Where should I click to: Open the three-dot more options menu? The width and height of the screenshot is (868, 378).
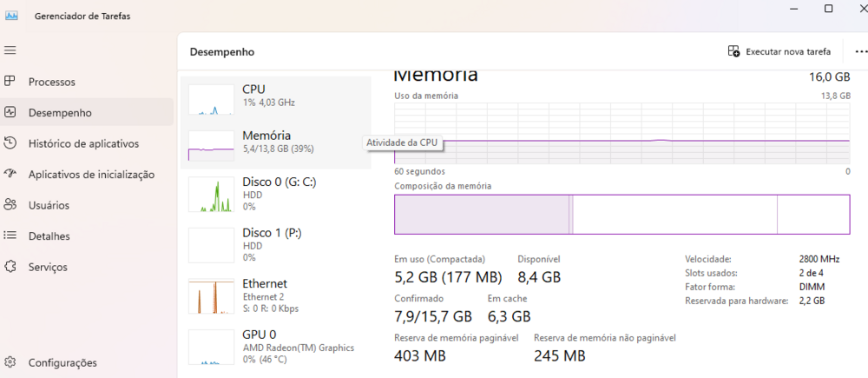860,51
